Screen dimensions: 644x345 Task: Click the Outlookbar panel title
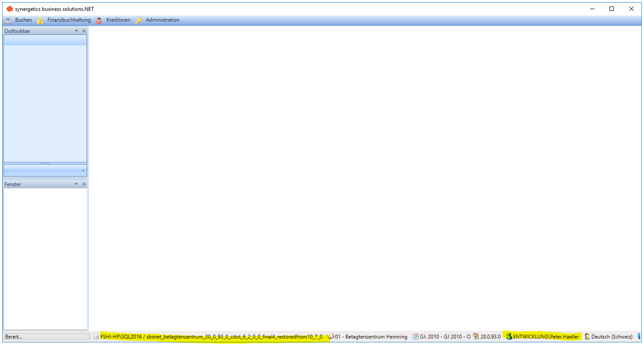(18, 31)
